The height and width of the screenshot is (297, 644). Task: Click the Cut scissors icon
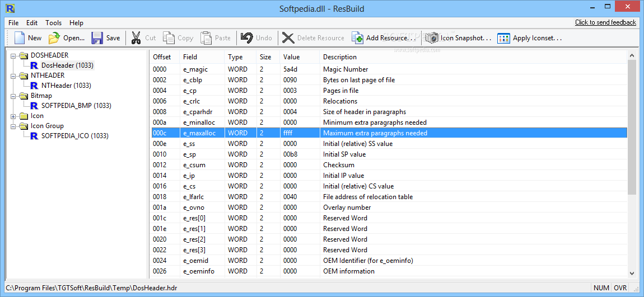click(136, 38)
